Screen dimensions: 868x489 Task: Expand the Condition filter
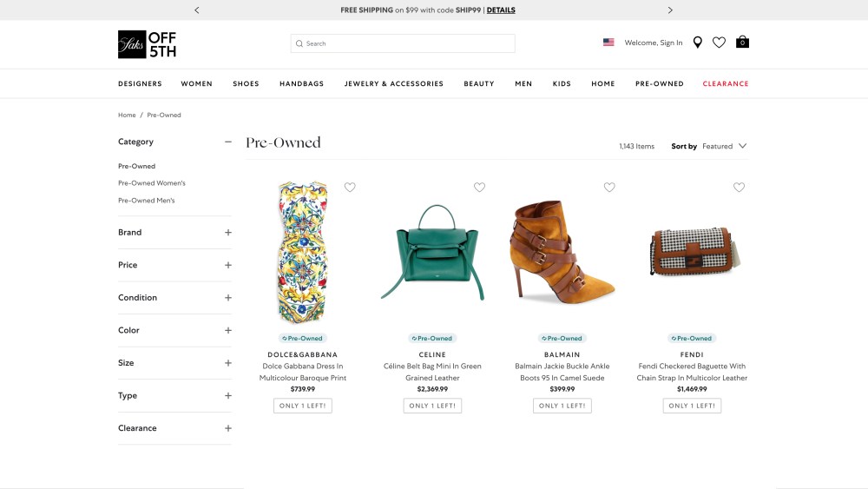pyautogui.click(x=227, y=298)
